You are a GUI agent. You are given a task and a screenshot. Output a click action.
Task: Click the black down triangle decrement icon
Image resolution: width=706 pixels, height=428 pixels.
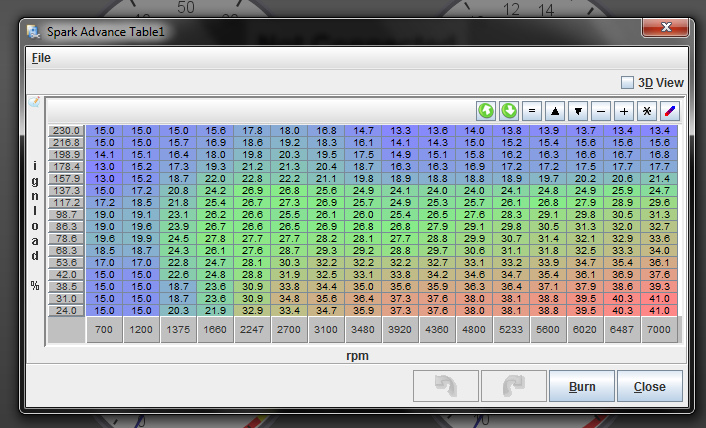[x=578, y=110]
